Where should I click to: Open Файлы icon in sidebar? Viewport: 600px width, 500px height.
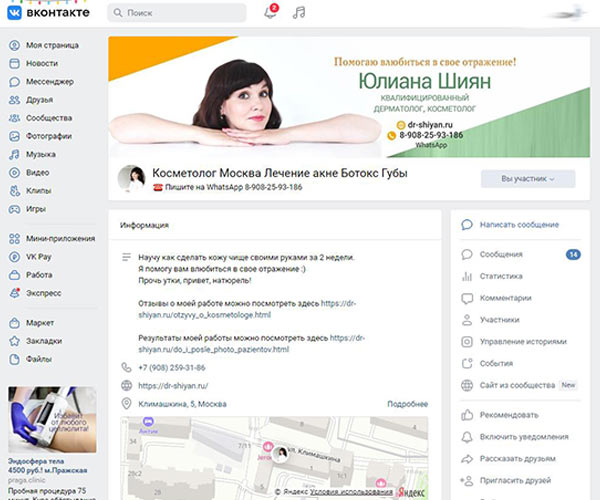(x=14, y=359)
